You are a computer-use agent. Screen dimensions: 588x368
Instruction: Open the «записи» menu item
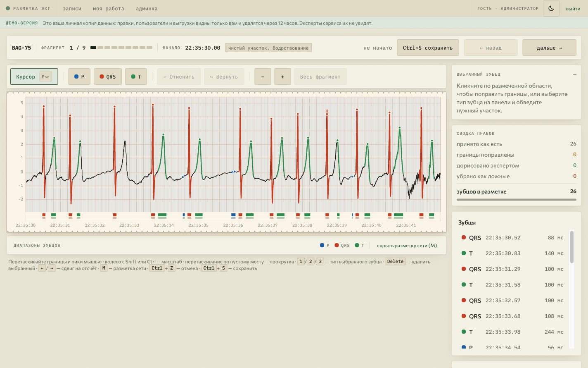(72, 8)
